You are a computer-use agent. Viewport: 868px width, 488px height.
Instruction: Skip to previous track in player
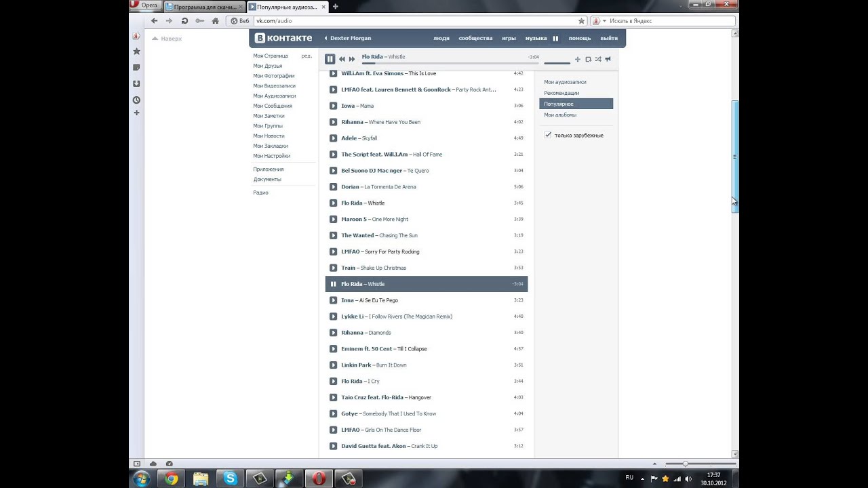tap(342, 59)
